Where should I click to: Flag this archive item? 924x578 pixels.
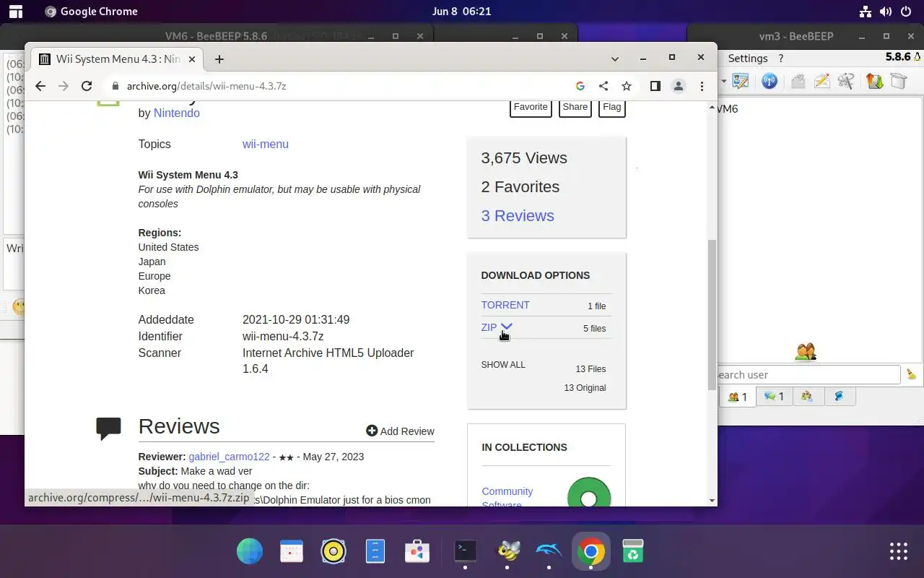[612, 107]
